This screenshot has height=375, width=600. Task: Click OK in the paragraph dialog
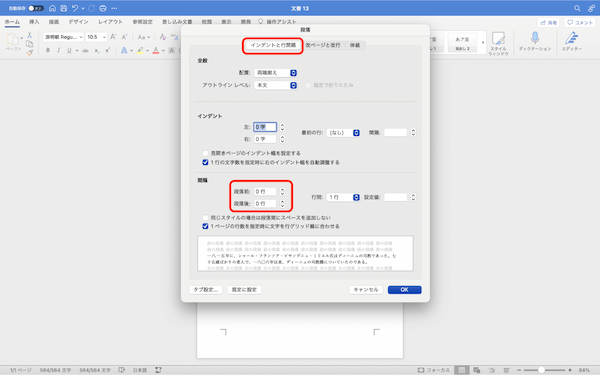point(404,290)
